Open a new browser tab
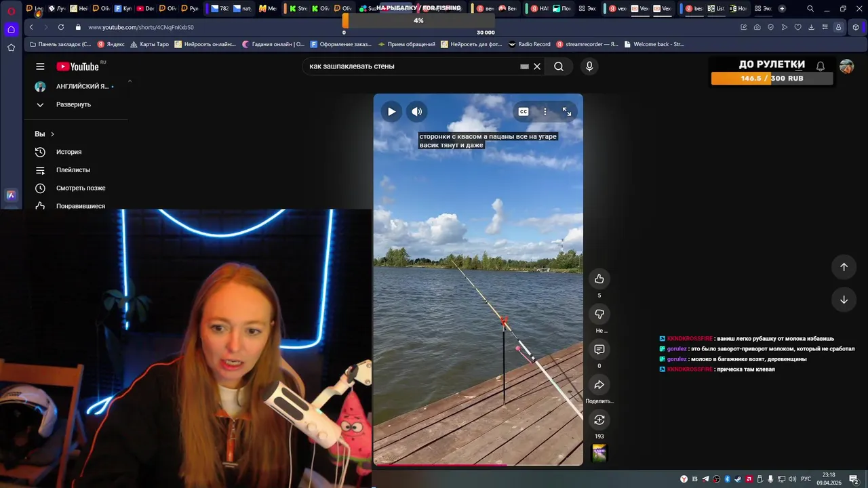 point(782,9)
